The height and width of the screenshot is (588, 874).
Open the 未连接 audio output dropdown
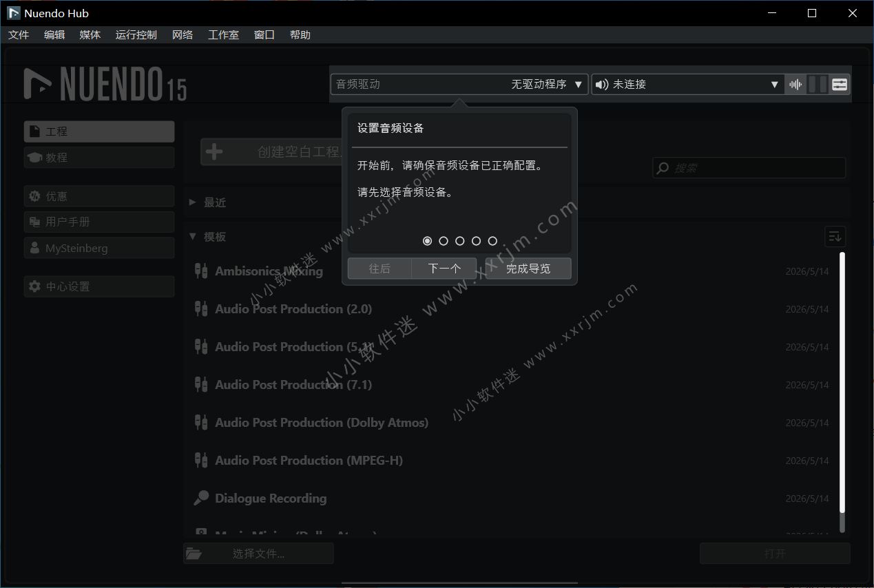tap(687, 84)
